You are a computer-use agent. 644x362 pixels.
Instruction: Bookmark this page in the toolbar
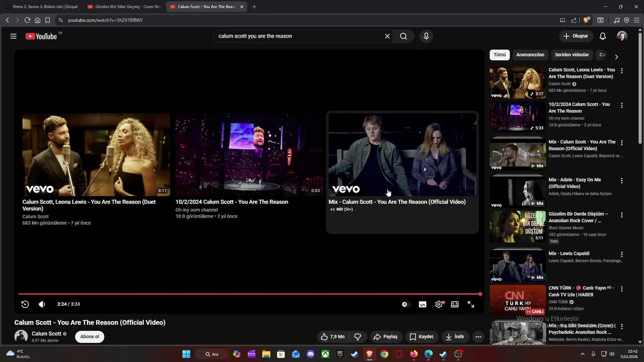tap(47, 20)
